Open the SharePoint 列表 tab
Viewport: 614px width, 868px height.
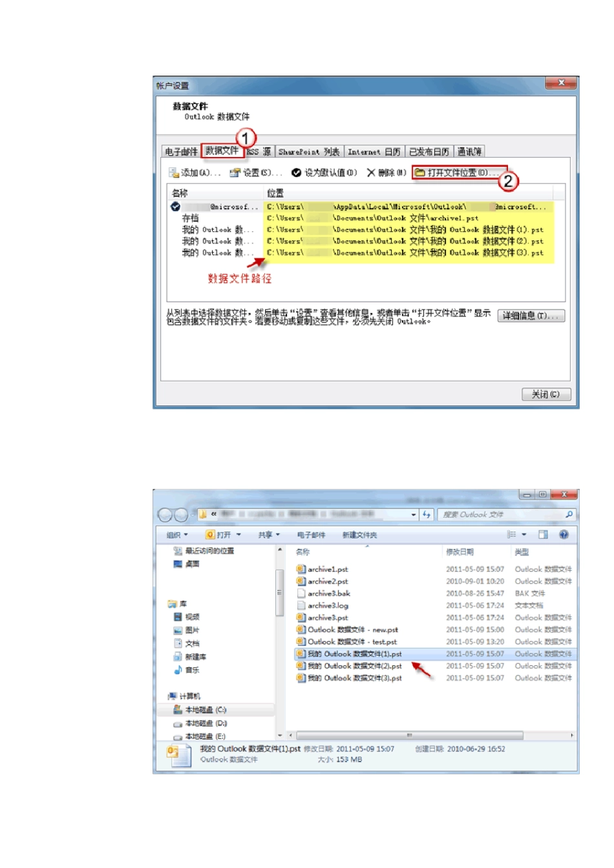pyautogui.click(x=309, y=152)
